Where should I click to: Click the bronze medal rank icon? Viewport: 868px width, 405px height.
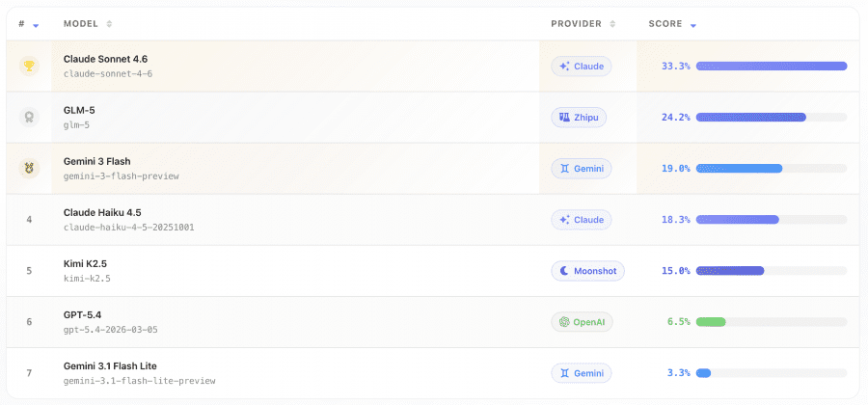coord(29,168)
